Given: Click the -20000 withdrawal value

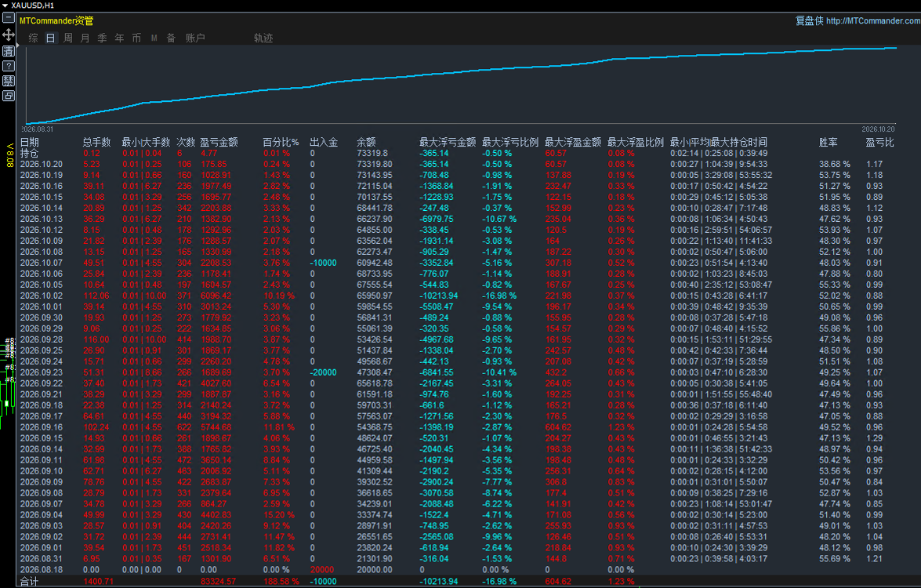Looking at the screenshot, I should [324, 372].
